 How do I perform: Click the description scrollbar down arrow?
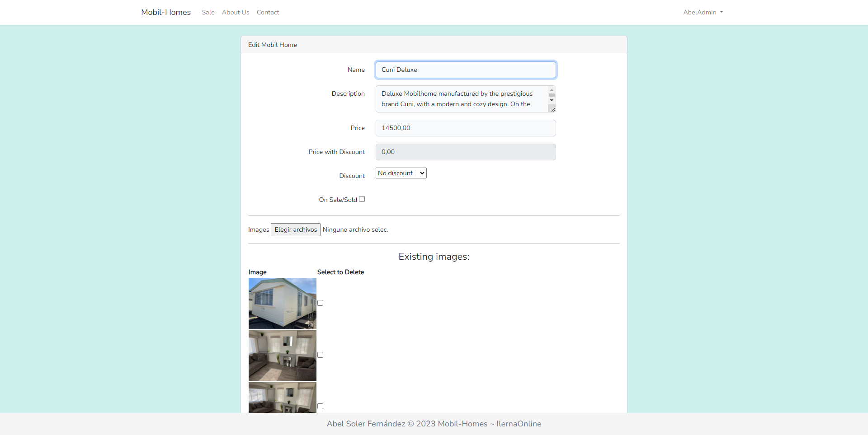tap(552, 100)
